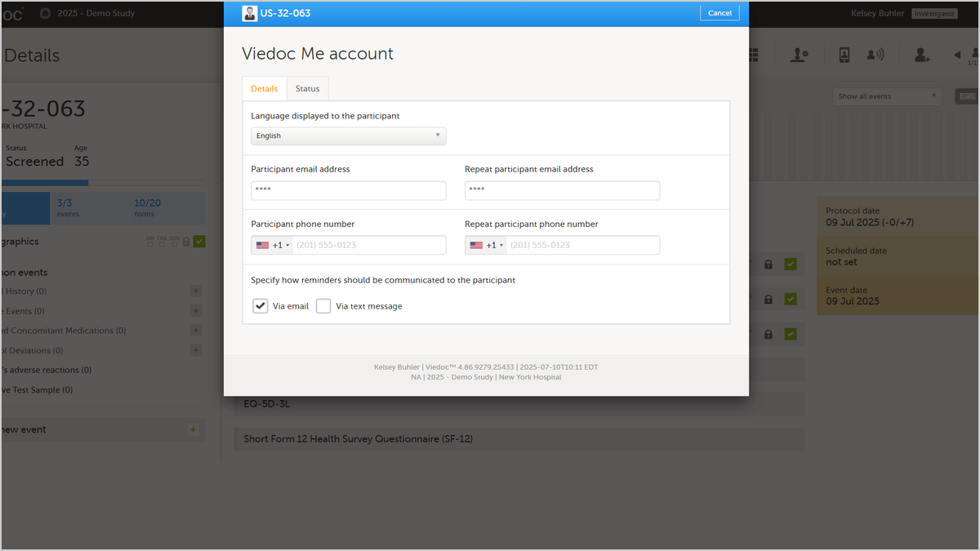
Task: Click green checkmark box next to Demographics
Action: [x=199, y=242]
